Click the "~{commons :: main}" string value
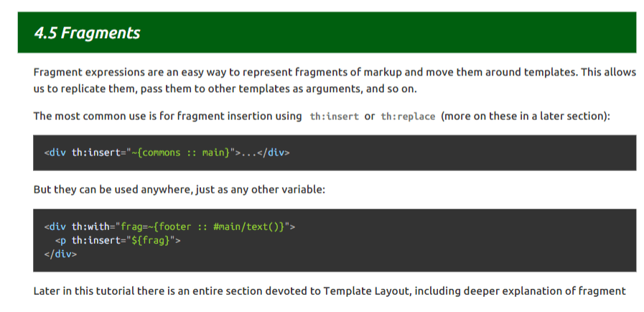This screenshot has height=312, width=644. (x=181, y=152)
